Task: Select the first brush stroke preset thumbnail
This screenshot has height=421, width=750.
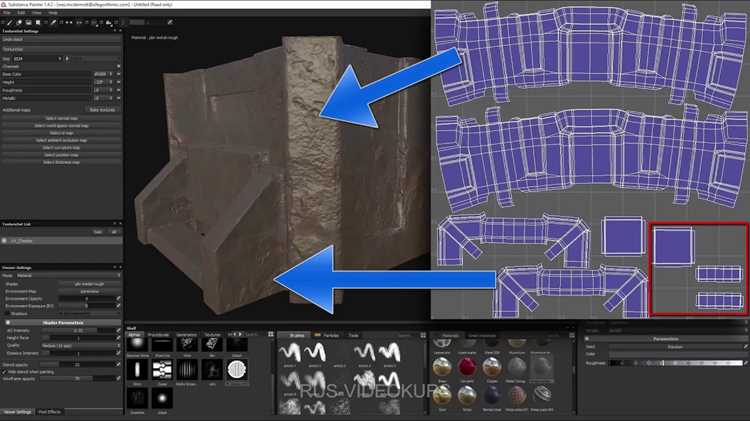Action: [290, 353]
